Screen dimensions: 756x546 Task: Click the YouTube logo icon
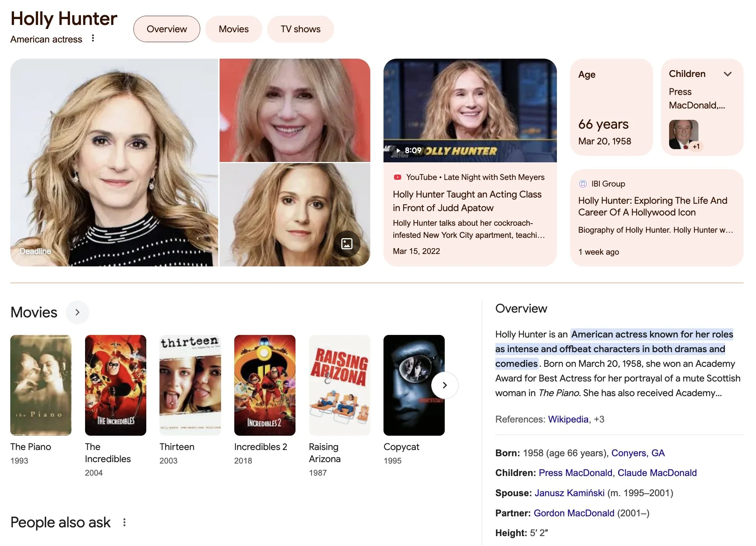click(x=397, y=177)
